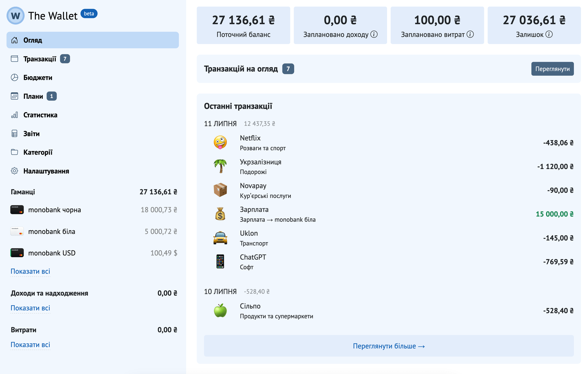Click the calendar icon next to Плани
The height and width of the screenshot is (374, 588).
point(14,96)
